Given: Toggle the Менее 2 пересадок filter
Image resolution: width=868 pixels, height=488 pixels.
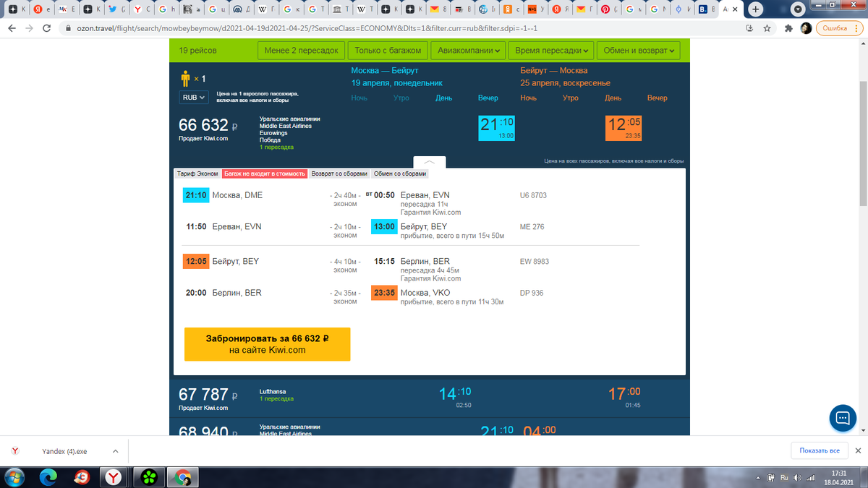Looking at the screenshot, I should pyautogui.click(x=301, y=51).
